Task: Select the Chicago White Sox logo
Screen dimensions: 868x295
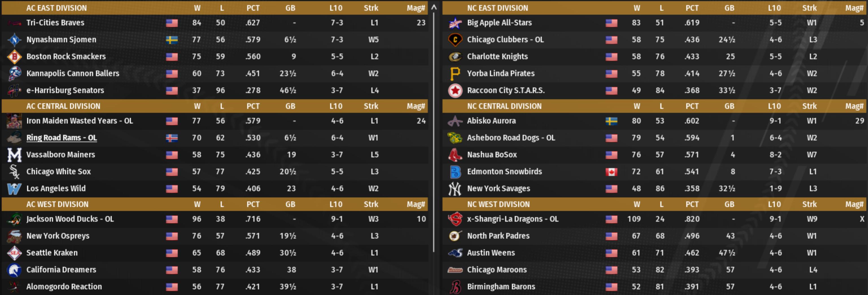Action: point(14,171)
